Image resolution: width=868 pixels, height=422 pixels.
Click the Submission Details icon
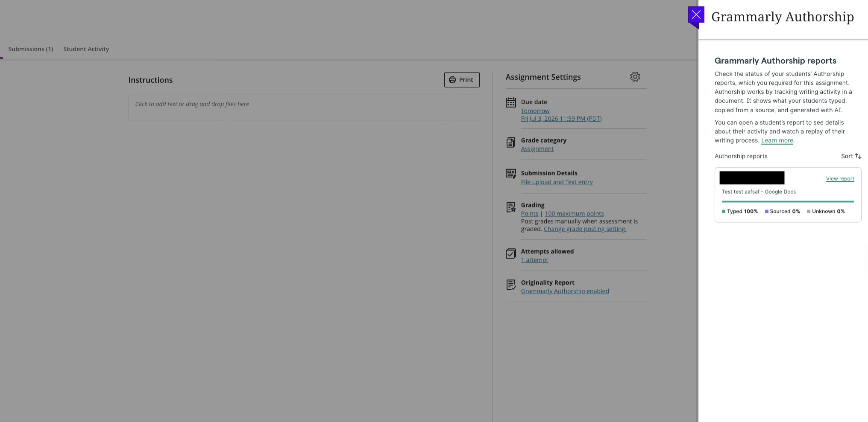click(511, 174)
